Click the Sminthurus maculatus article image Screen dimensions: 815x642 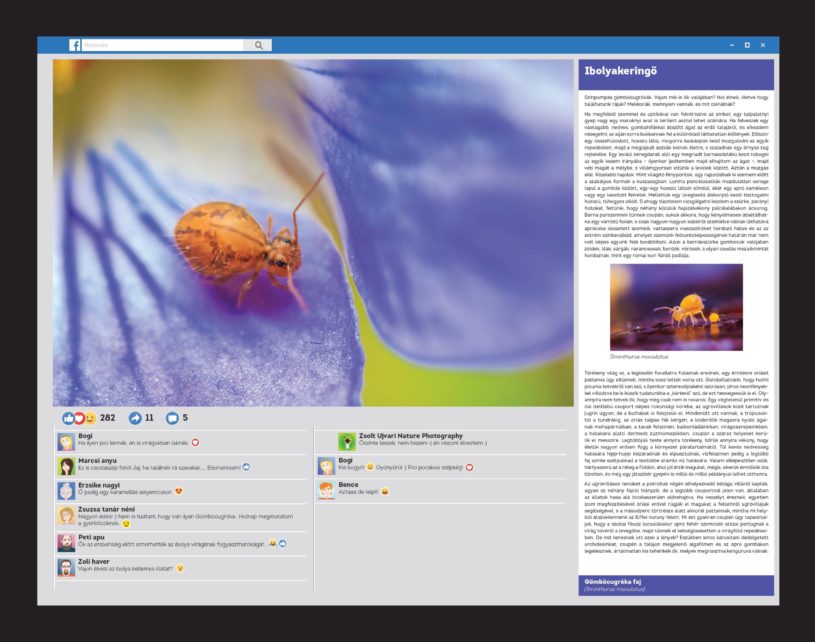[662, 307]
